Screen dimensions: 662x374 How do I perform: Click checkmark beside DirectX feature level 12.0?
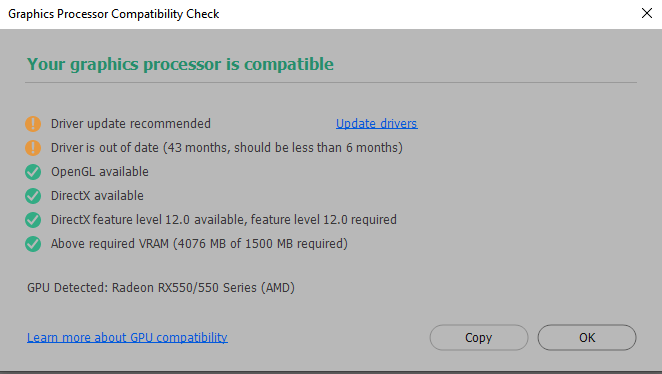[33, 220]
